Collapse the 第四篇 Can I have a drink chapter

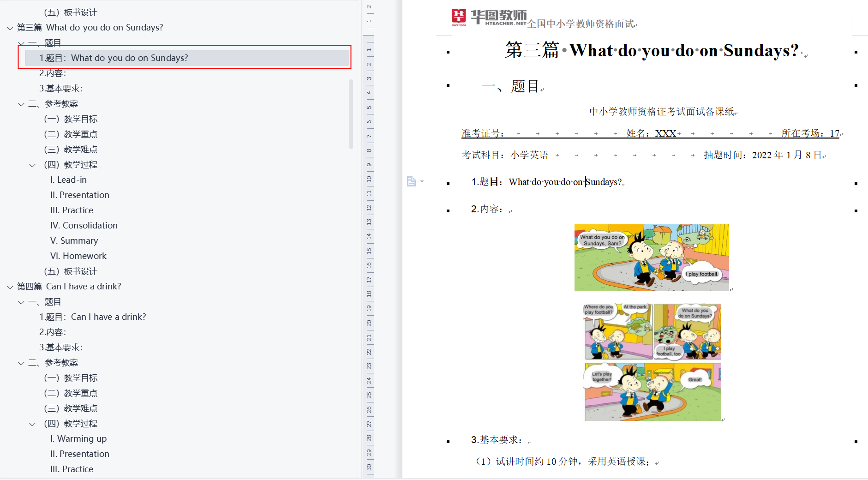pos(10,287)
